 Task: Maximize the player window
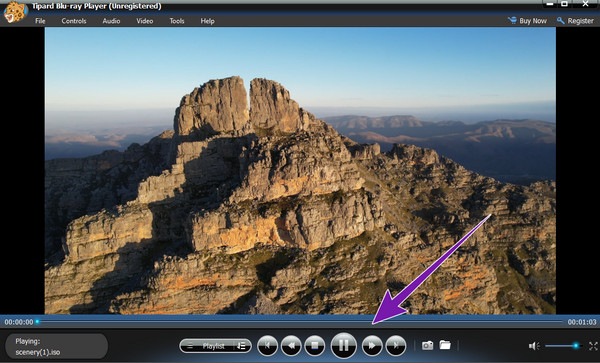pos(564,4)
